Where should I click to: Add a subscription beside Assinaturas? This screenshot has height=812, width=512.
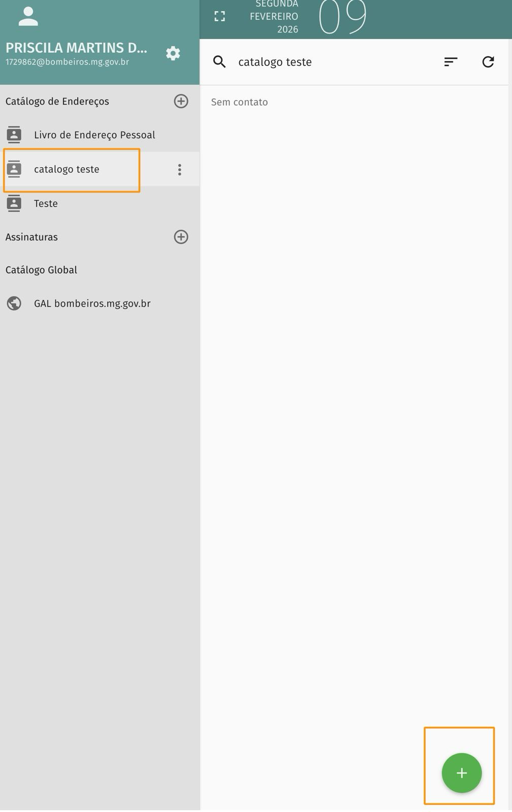click(x=181, y=237)
